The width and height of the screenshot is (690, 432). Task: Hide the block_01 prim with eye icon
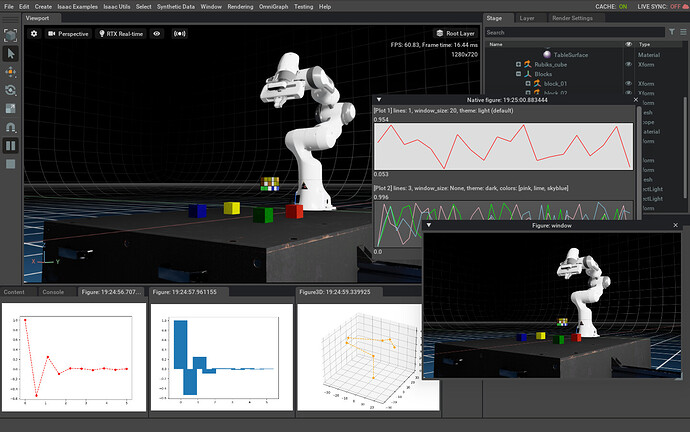coord(628,84)
